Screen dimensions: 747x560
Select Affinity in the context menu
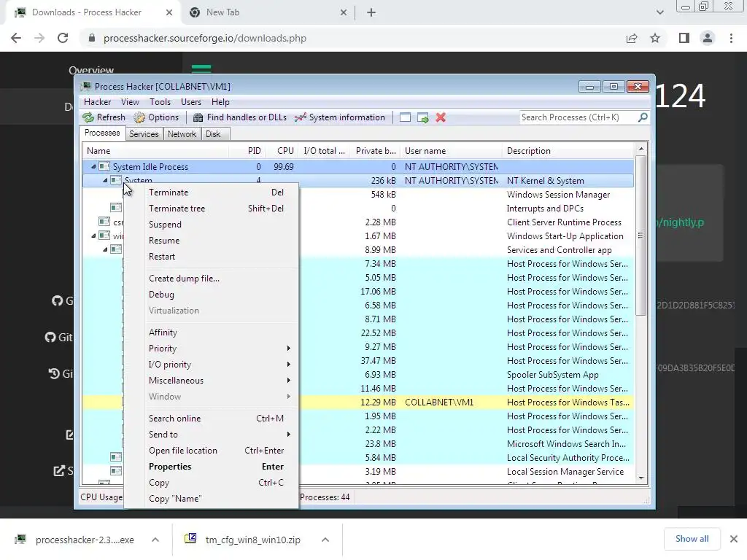tap(211, 332)
